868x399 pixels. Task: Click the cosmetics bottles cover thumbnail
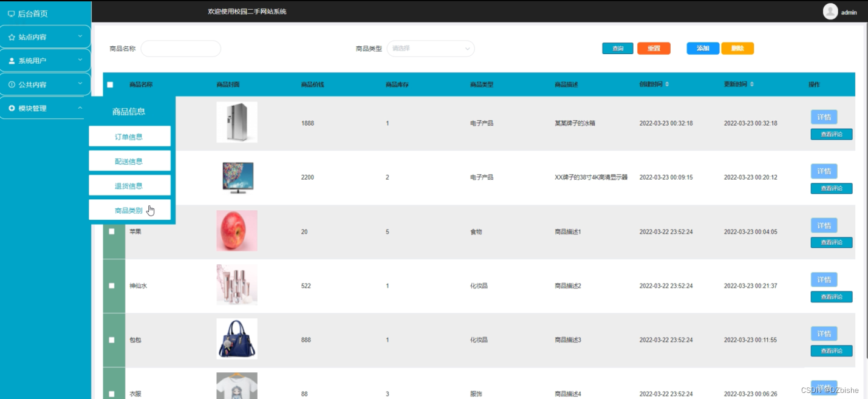(x=237, y=285)
